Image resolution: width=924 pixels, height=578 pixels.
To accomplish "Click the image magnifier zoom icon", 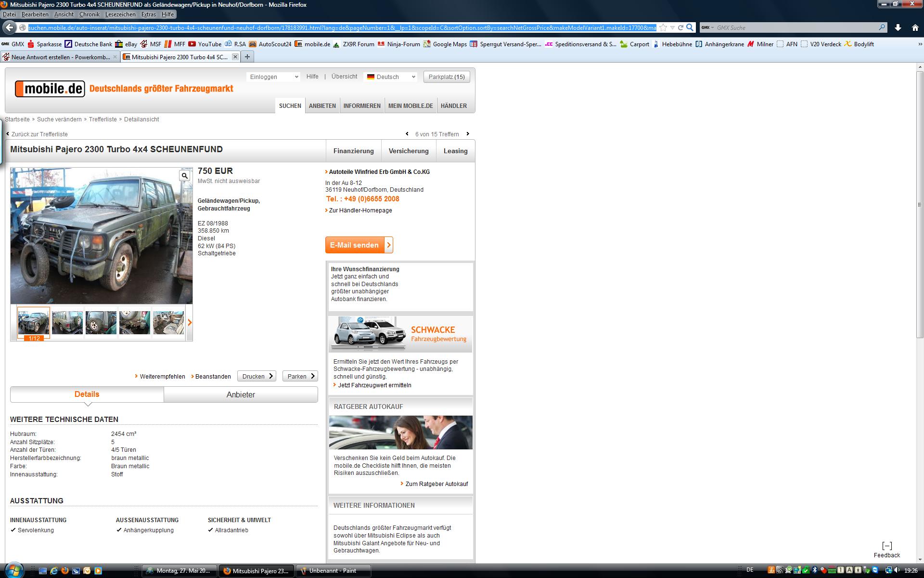I will pos(184,176).
